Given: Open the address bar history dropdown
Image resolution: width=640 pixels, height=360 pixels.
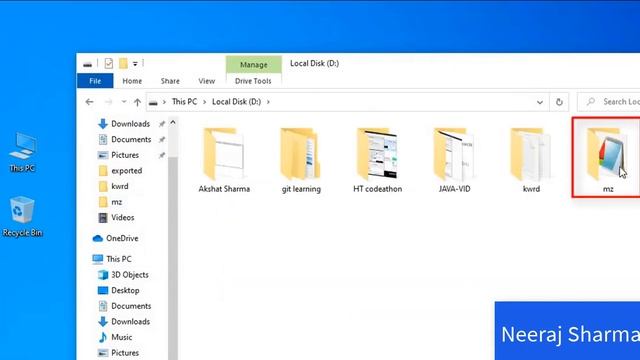Looking at the screenshot, I should pos(540,102).
